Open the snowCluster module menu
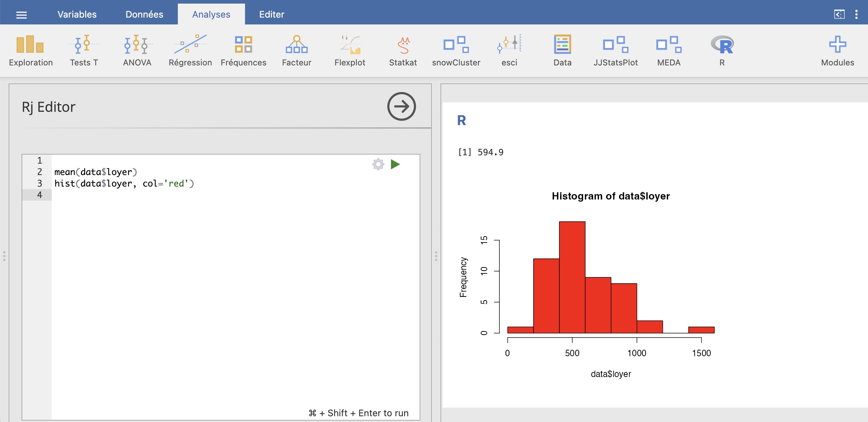The height and width of the screenshot is (422, 868). click(x=456, y=51)
